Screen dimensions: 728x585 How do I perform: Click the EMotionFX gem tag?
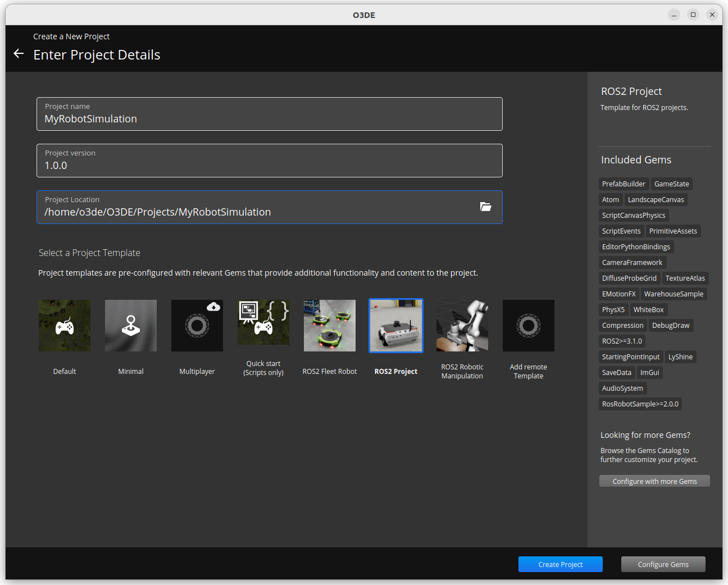point(619,294)
